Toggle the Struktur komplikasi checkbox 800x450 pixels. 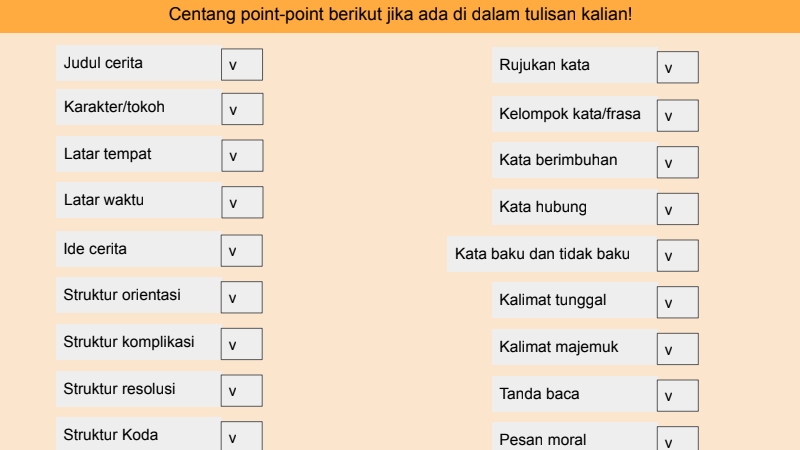click(x=242, y=344)
